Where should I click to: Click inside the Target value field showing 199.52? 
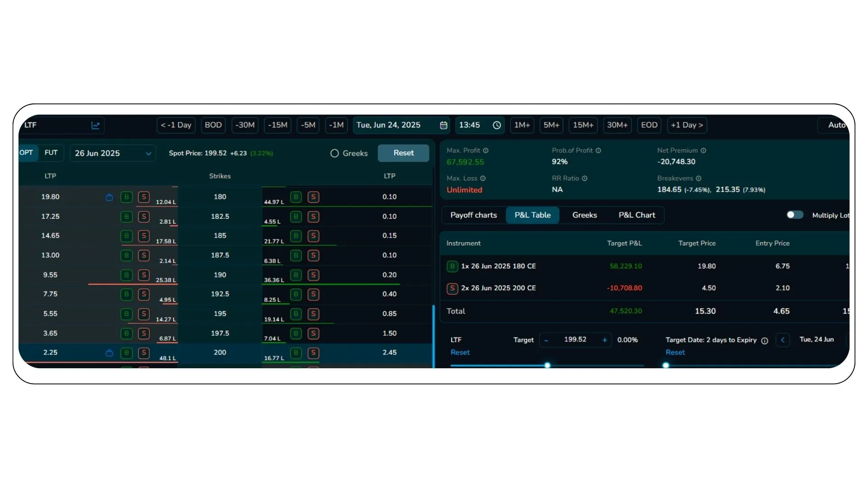575,339
